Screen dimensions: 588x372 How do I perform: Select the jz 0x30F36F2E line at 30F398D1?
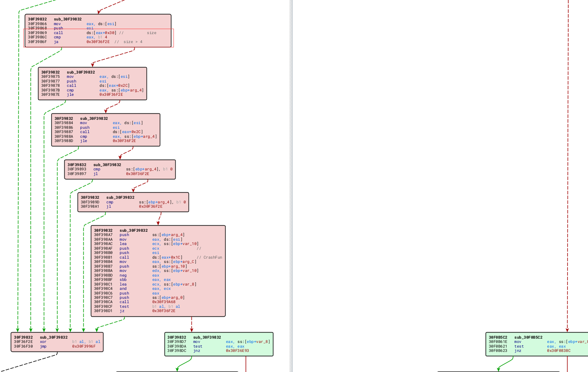click(135, 311)
